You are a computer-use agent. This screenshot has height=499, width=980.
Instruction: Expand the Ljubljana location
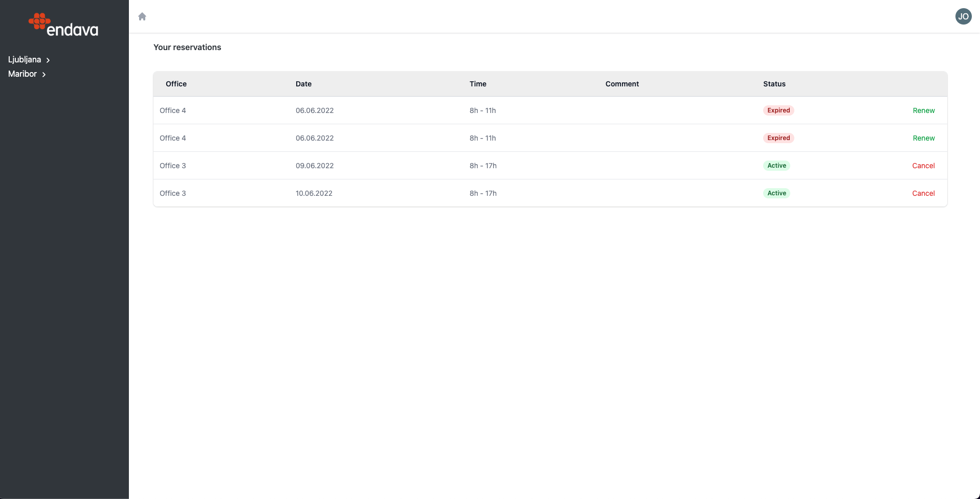click(29, 60)
